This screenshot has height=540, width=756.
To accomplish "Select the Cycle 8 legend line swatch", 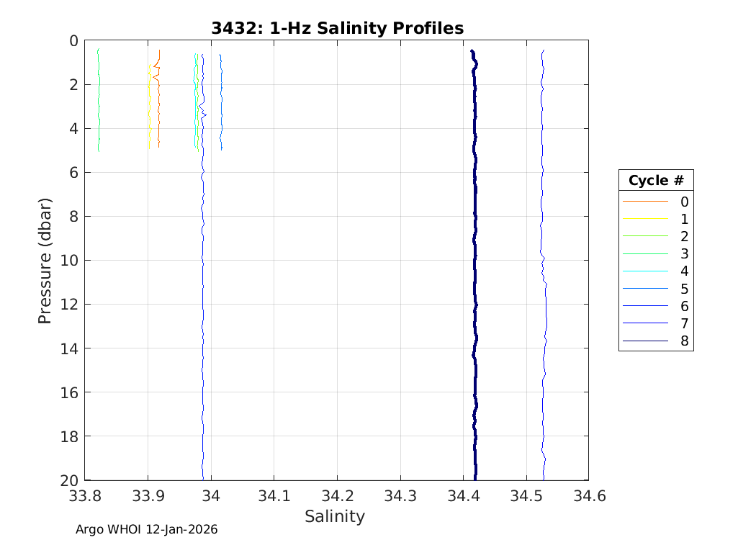I will click(x=646, y=341).
